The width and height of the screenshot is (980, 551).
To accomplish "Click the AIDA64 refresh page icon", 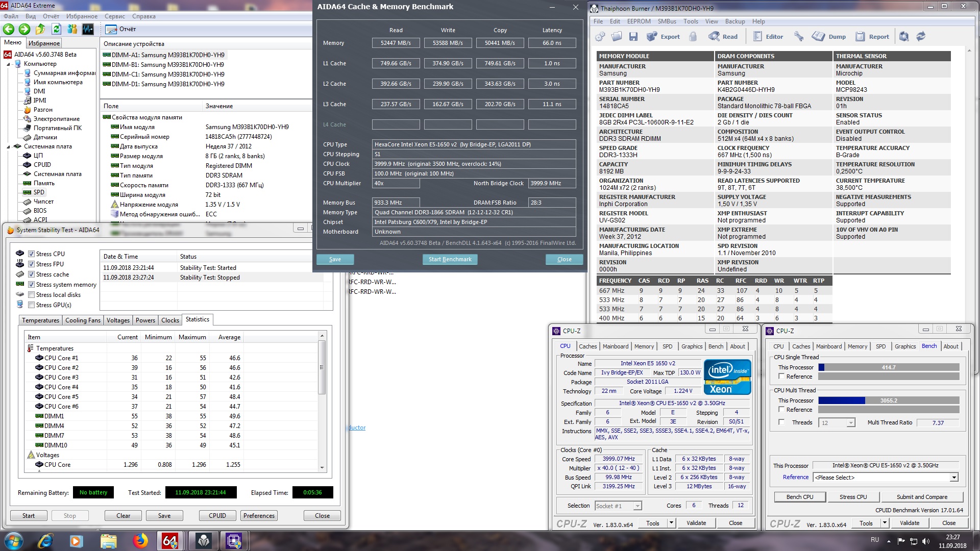I will pyautogui.click(x=57, y=29).
